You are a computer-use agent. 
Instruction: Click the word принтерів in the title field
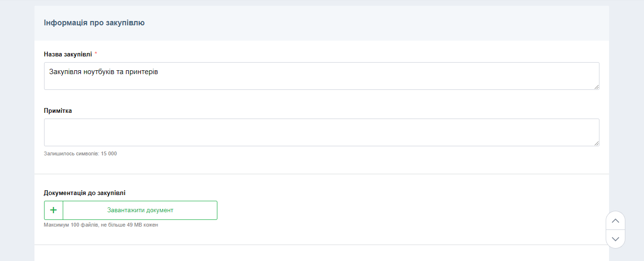[142, 72]
